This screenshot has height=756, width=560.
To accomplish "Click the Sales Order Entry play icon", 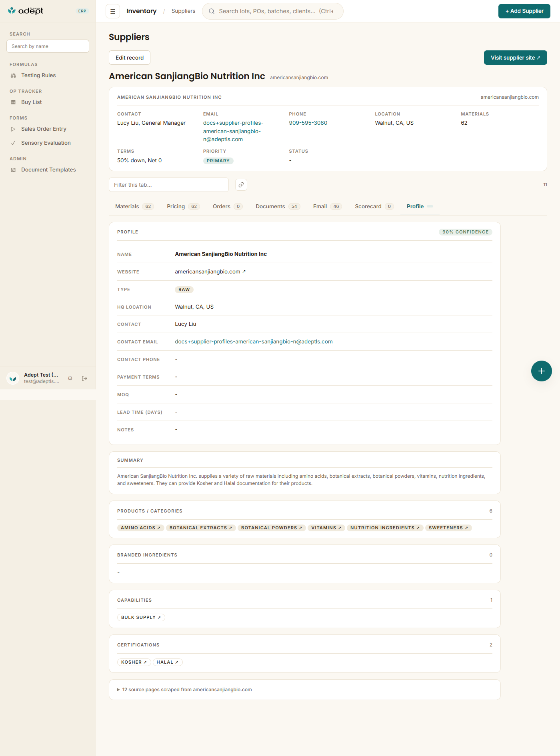I will point(13,129).
